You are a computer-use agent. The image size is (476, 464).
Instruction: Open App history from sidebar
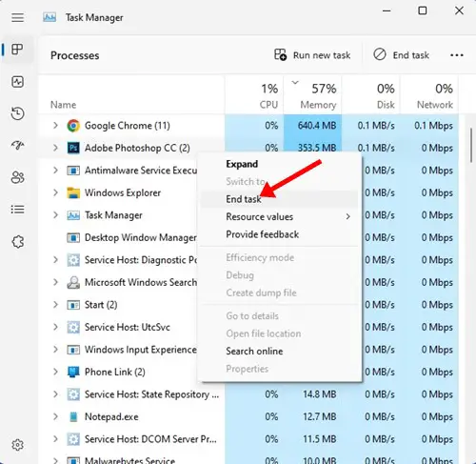(x=17, y=113)
